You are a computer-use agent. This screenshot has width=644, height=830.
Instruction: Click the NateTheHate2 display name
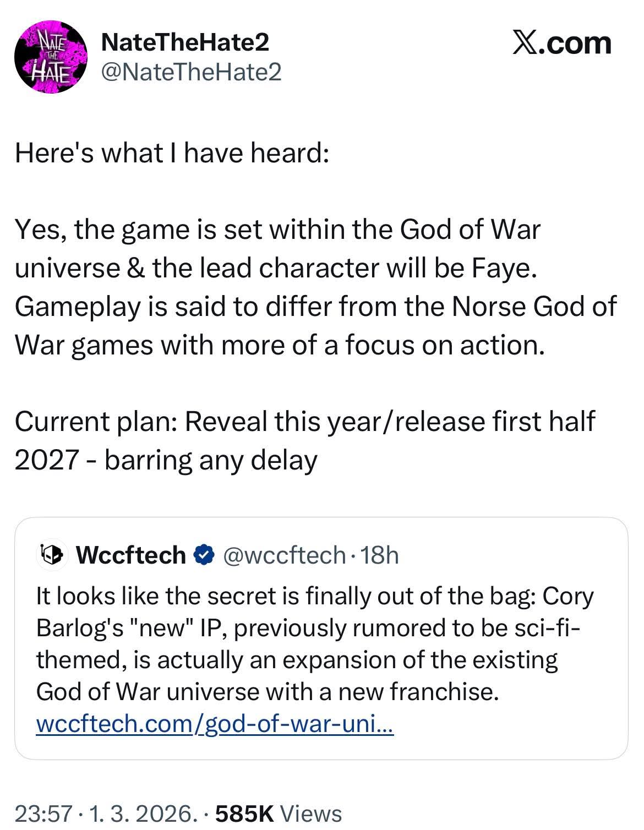(185, 42)
